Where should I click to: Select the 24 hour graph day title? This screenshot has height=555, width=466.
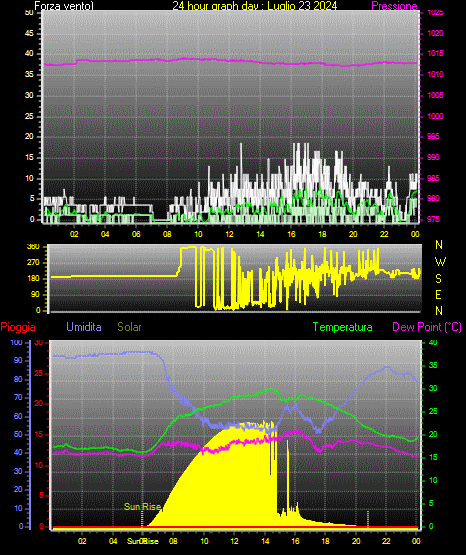point(255,6)
